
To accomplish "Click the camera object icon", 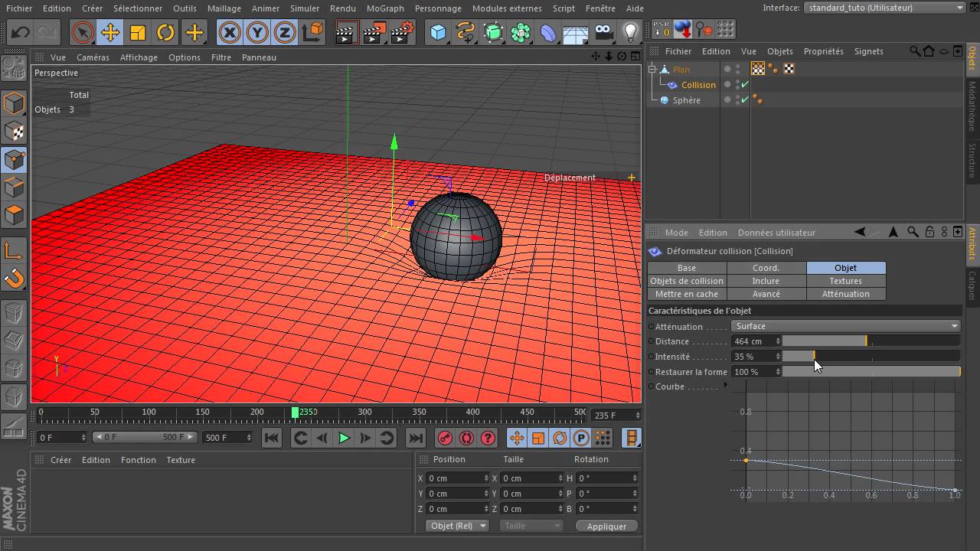I will [x=603, y=32].
